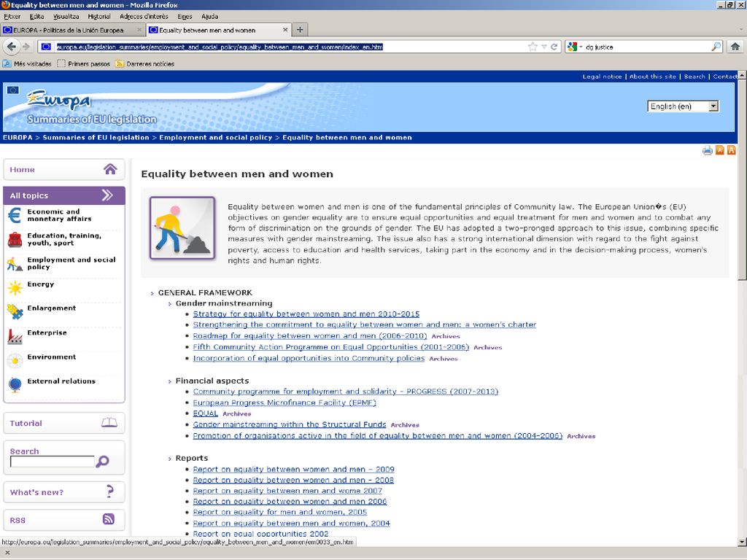The height and width of the screenshot is (560, 747).
Task: Click the sidebar search magnifier icon
Action: pyautogui.click(x=102, y=461)
